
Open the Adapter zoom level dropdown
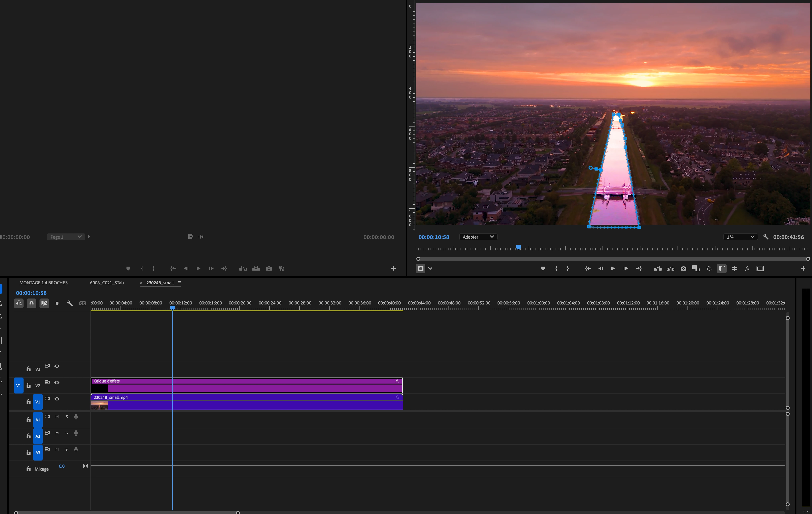478,237
